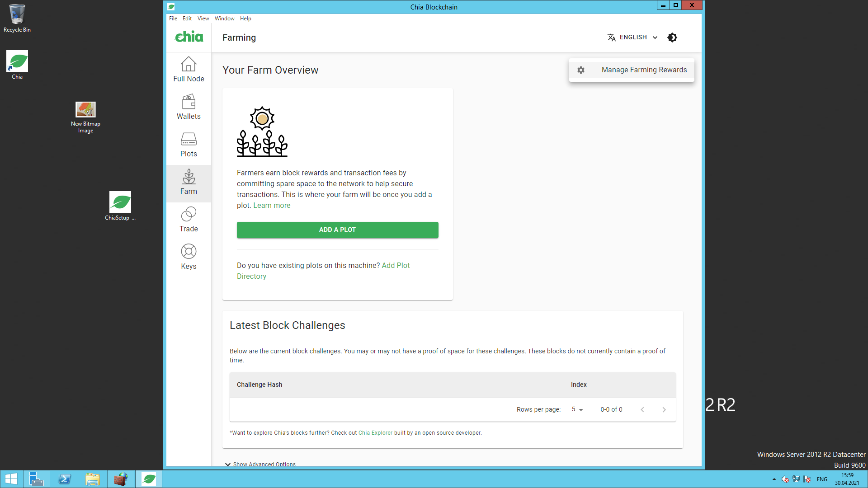Click the firewall brick taskbar icon
This screenshot has height=488, width=868.
tap(121, 479)
